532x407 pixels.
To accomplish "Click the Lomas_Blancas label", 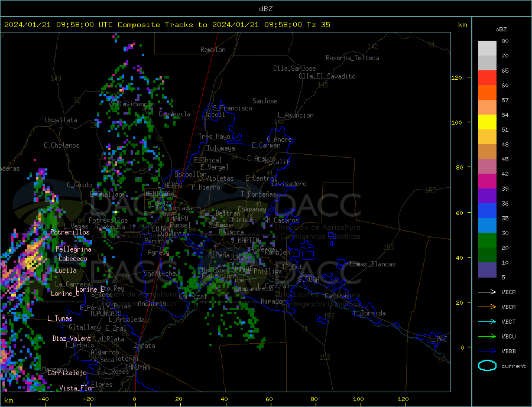I will [372, 264].
